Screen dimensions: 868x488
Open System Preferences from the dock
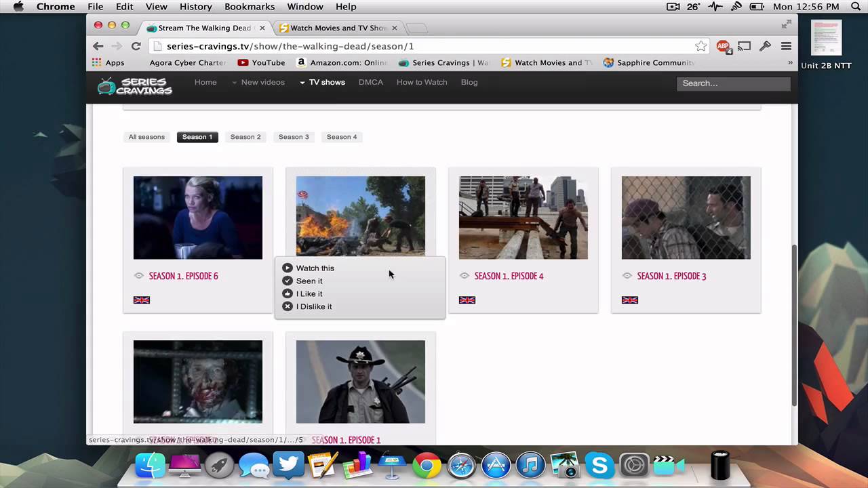(635, 466)
